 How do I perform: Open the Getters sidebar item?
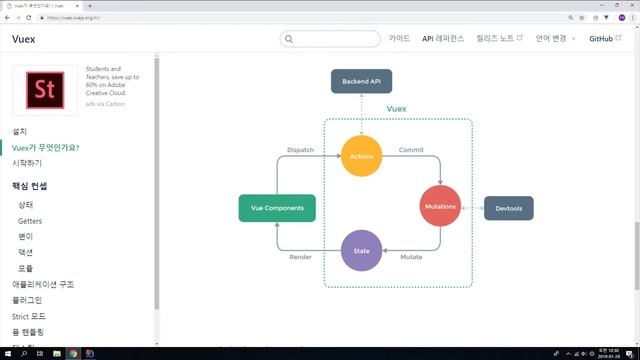click(x=30, y=221)
